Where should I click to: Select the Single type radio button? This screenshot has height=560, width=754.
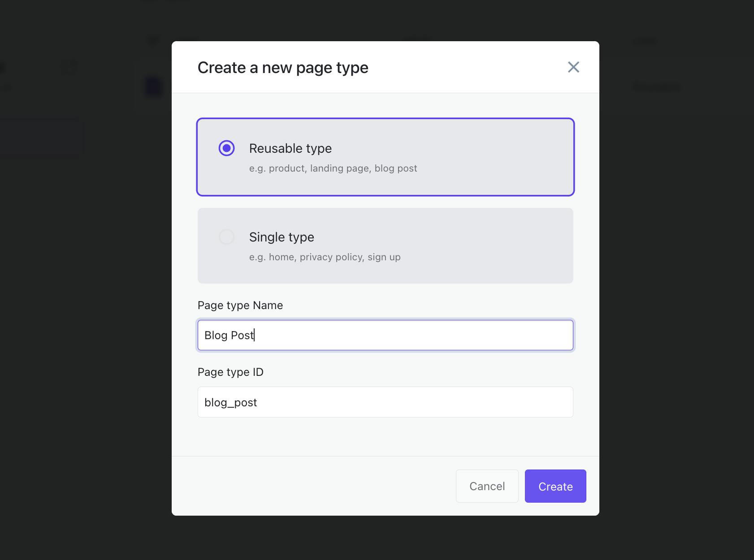[x=226, y=237]
